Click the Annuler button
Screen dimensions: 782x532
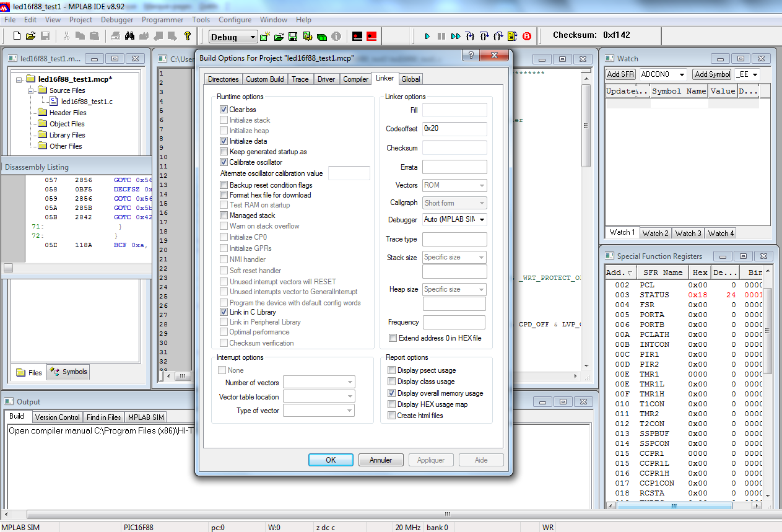381,460
